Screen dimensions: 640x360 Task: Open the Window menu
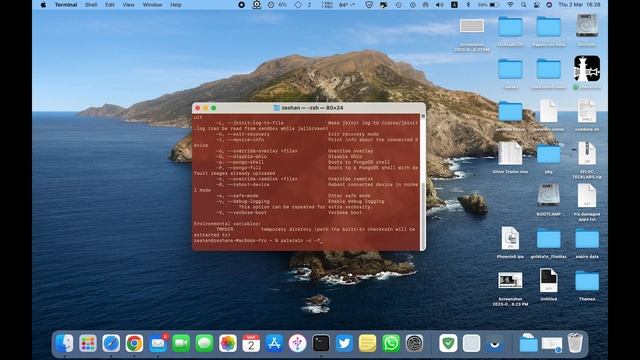click(152, 5)
